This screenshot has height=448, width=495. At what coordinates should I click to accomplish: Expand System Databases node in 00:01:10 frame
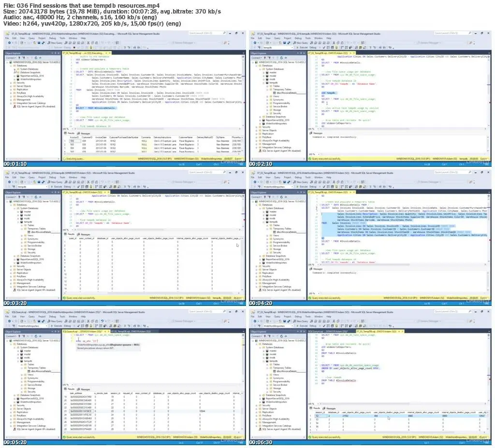(15, 69)
